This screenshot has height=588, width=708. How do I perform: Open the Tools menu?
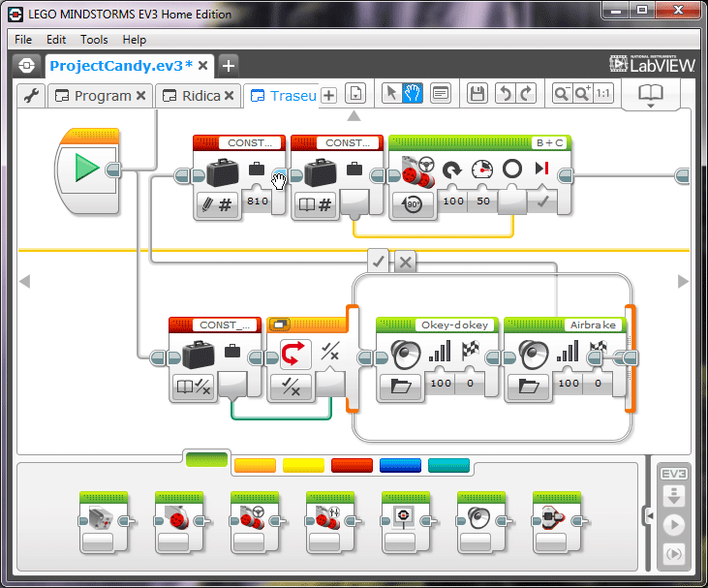pyautogui.click(x=94, y=40)
